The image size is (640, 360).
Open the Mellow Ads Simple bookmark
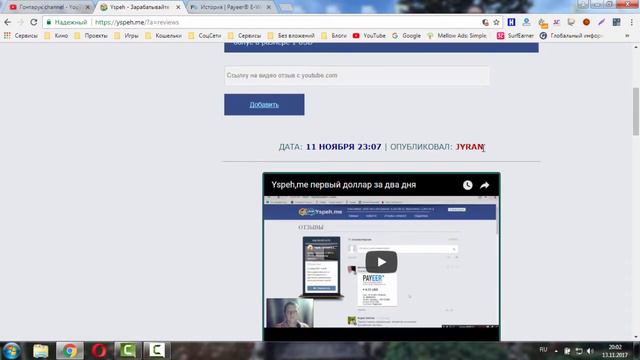coord(457,36)
